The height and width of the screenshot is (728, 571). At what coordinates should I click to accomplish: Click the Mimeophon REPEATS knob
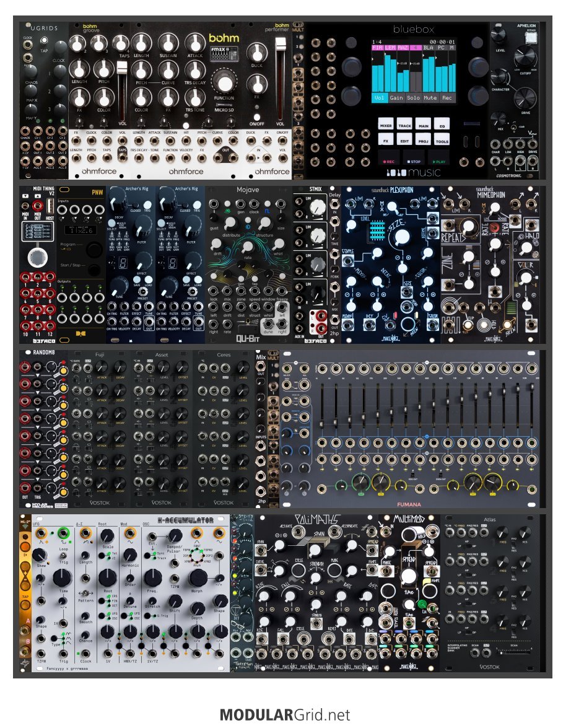click(469, 227)
